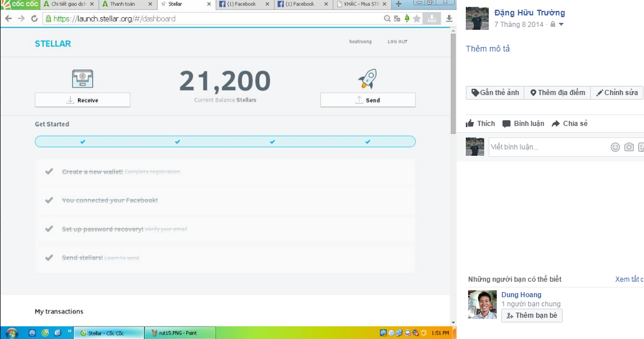Click the first quick launch icon in taskbar
644x339 pixels.
(32, 333)
